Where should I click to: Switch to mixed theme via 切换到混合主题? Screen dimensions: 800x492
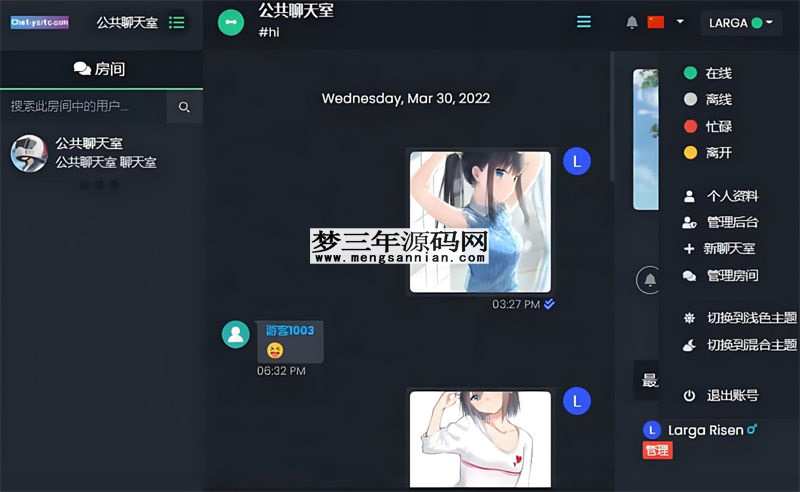point(740,345)
